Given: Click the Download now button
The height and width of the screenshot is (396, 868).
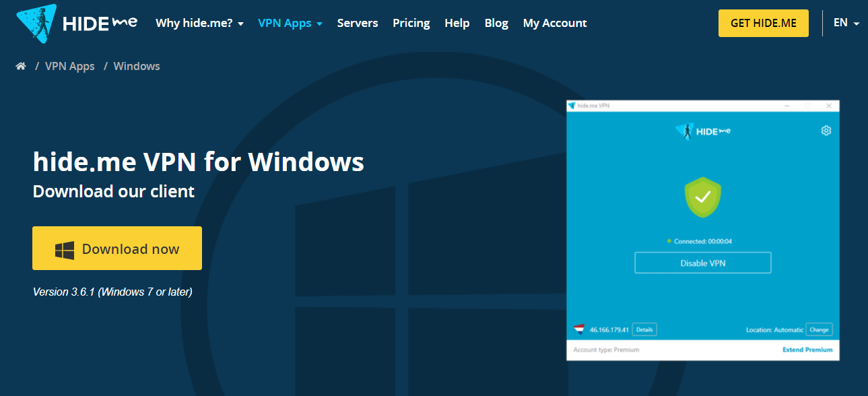Looking at the screenshot, I should (x=117, y=249).
